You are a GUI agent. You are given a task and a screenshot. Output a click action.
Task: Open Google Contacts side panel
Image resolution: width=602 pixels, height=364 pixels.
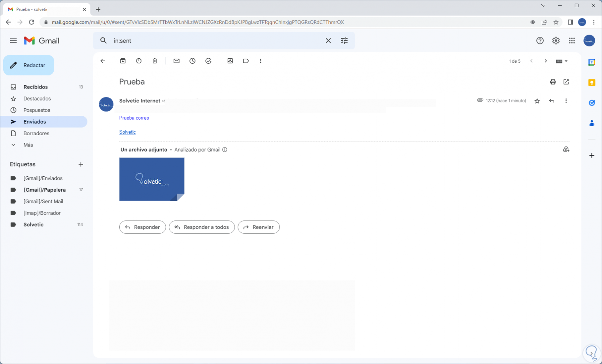coord(592,123)
